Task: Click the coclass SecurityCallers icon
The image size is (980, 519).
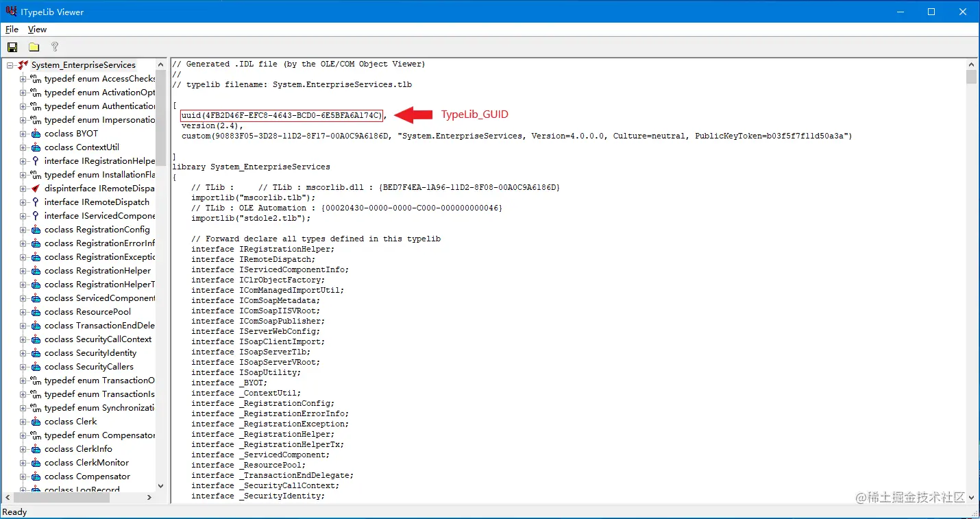Action: [x=36, y=367]
